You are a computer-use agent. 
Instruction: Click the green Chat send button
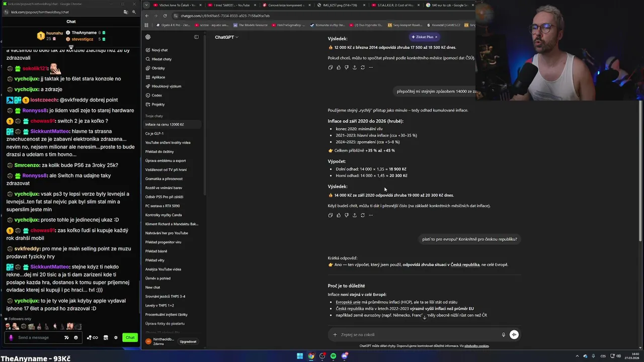pos(130,337)
